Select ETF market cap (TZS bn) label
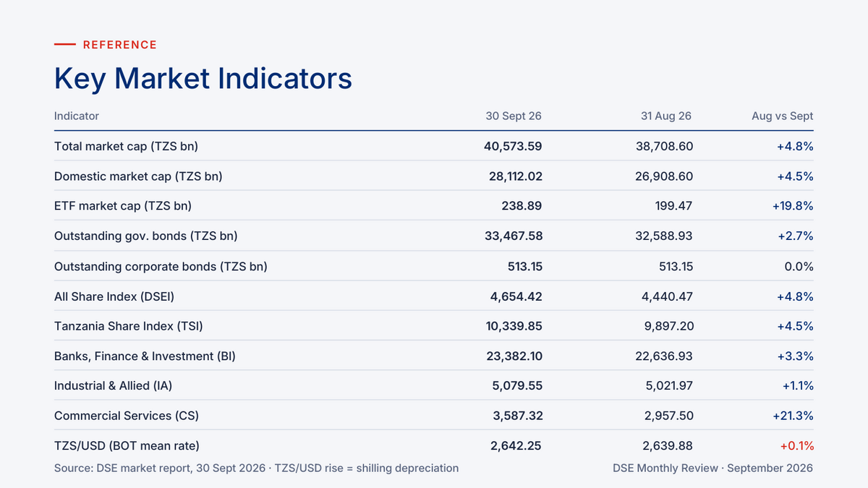The height and width of the screenshot is (488, 868). pyautogui.click(x=123, y=206)
